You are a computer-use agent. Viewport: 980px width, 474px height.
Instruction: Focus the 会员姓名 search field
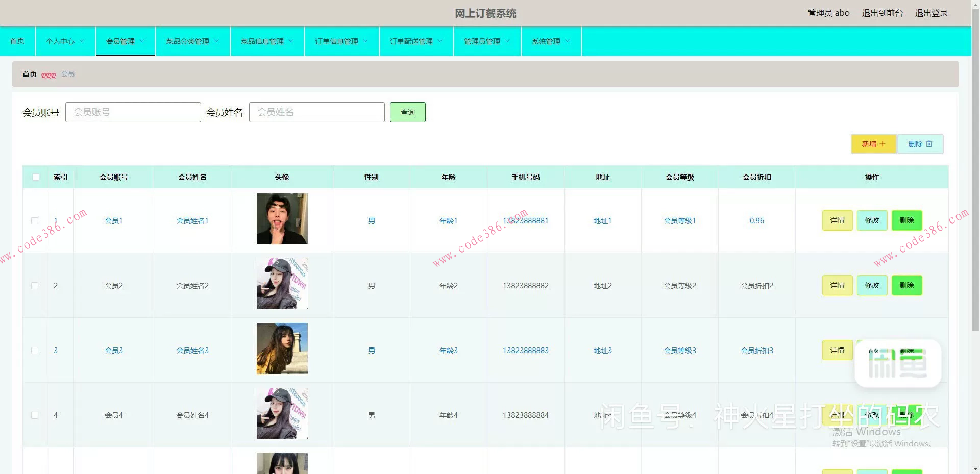(x=317, y=112)
